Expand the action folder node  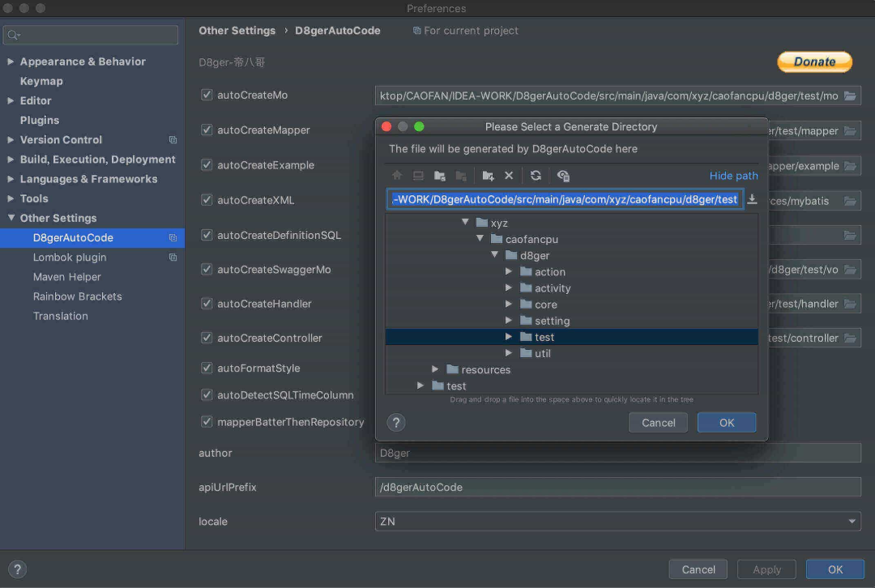(x=508, y=271)
